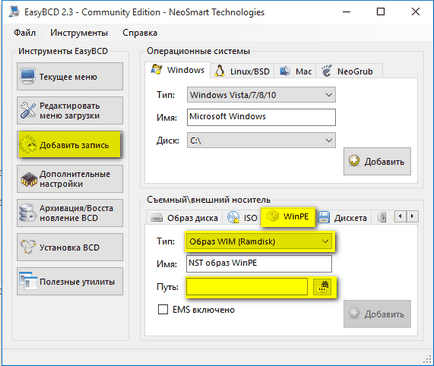
Task: Select Добавить запись in sidebar
Action: 70,145
